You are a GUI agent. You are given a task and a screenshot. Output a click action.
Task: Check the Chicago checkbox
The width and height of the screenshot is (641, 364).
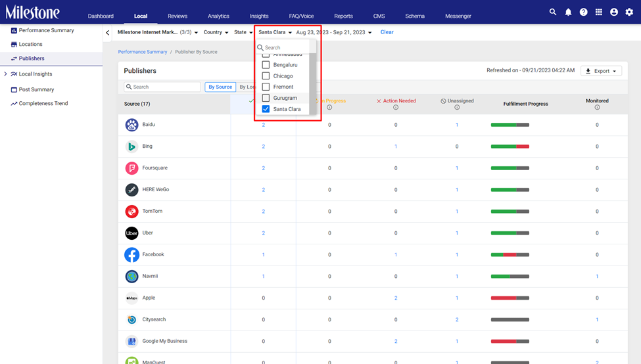pos(266,76)
